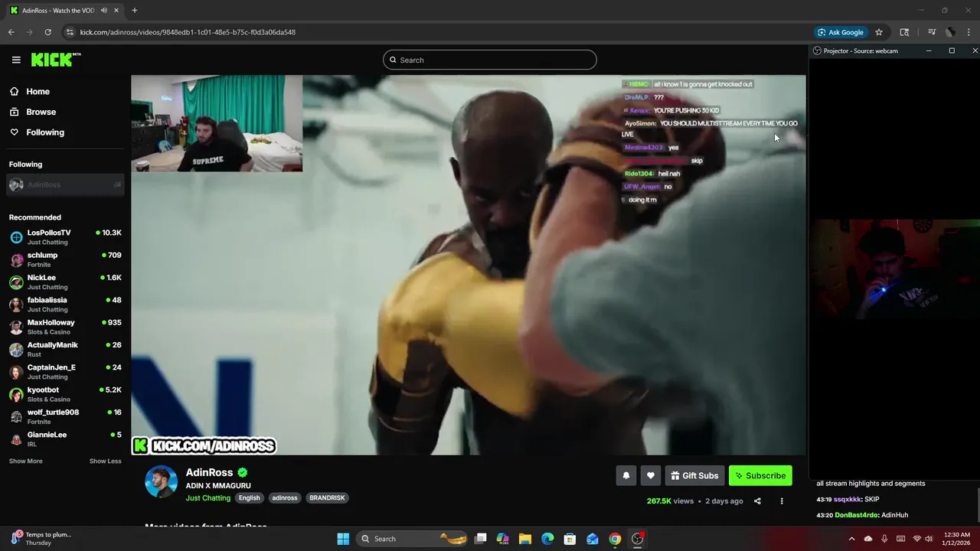Open the Chrome profile avatar
The image size is (980, 551).
coord(950,32)
